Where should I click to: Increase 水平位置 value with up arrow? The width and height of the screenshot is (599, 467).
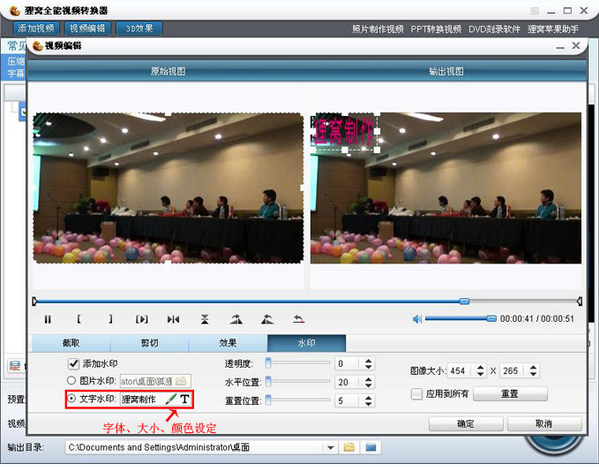tap(368, 379)
